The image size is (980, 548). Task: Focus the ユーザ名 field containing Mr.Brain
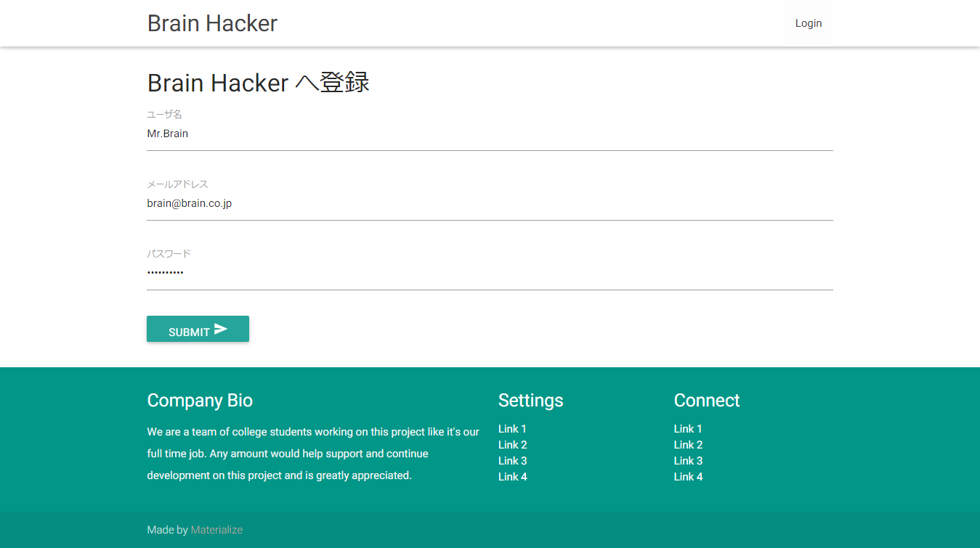(490, 134)
